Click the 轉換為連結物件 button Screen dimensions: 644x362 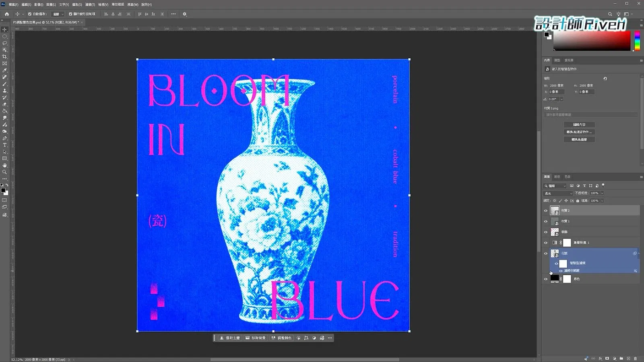579,132
